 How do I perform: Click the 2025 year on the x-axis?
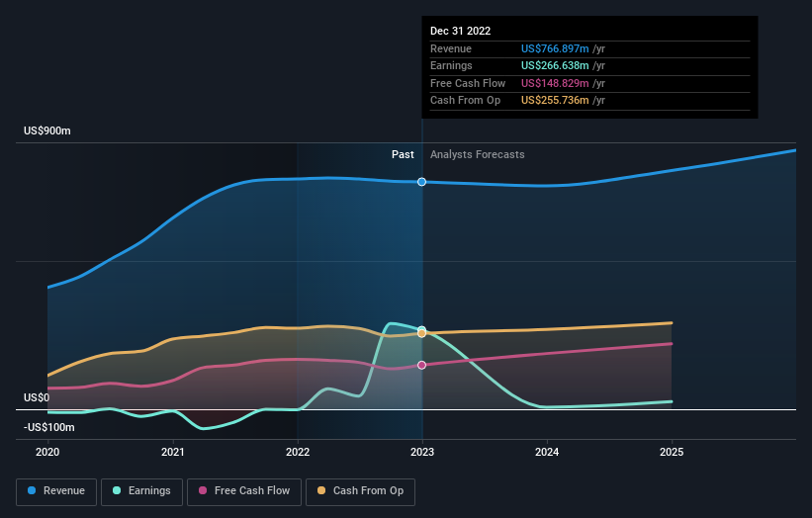click(672, 452)
